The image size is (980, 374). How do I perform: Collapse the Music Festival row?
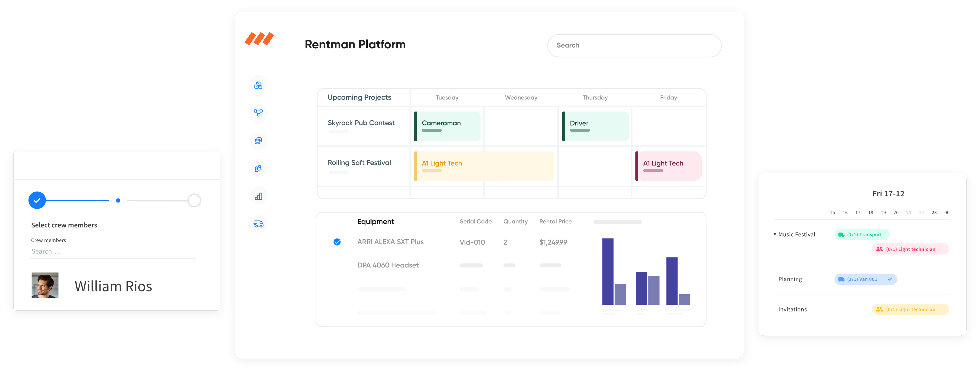(x=775, y=234)
